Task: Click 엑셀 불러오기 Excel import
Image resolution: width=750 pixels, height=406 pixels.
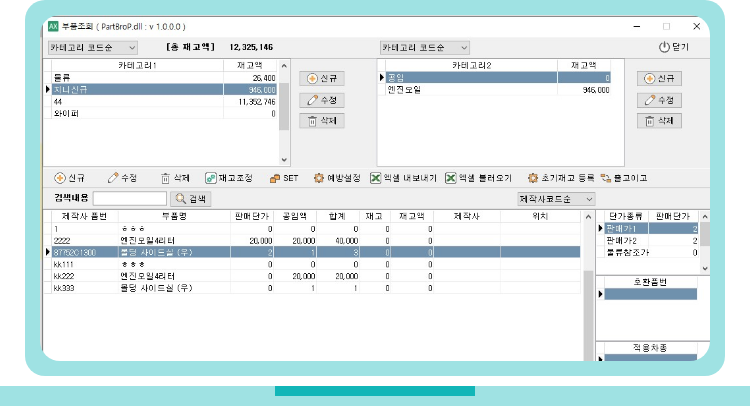Action: (x=478, y=178)
